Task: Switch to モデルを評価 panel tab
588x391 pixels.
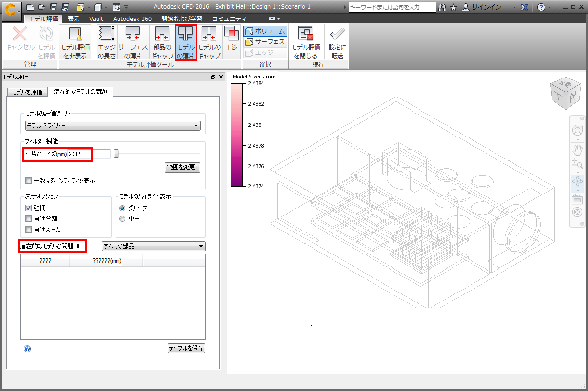Action: click(27, 92)
